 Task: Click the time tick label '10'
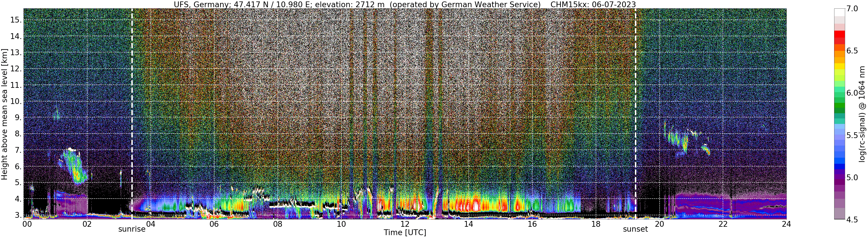[341, 224]
